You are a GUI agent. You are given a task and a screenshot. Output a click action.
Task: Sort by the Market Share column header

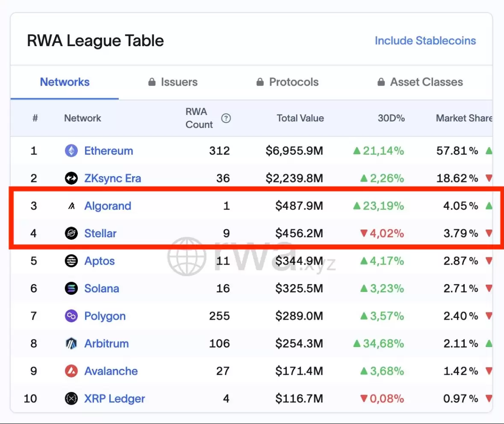464,118
